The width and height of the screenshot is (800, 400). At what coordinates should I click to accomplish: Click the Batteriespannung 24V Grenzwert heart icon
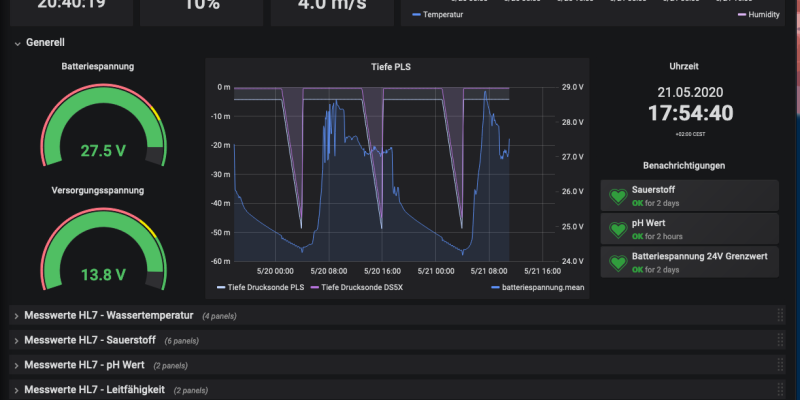pos(617,263)
